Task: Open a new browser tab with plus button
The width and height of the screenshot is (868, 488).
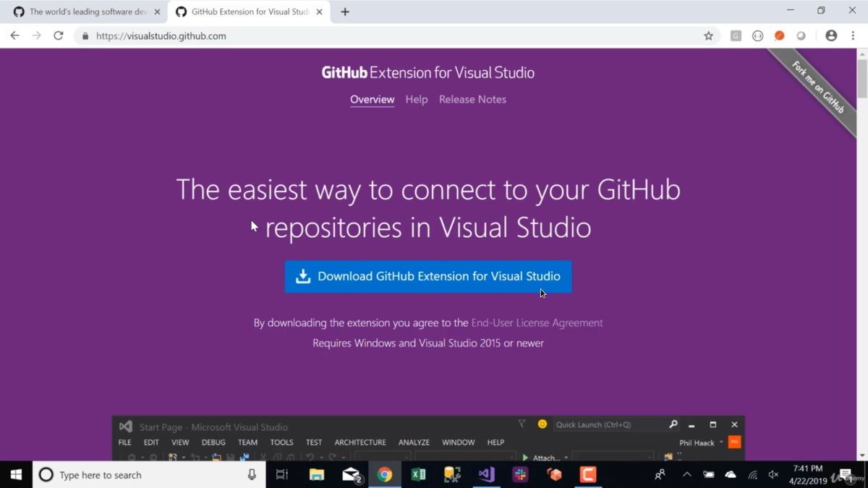Action: point(345,12)
